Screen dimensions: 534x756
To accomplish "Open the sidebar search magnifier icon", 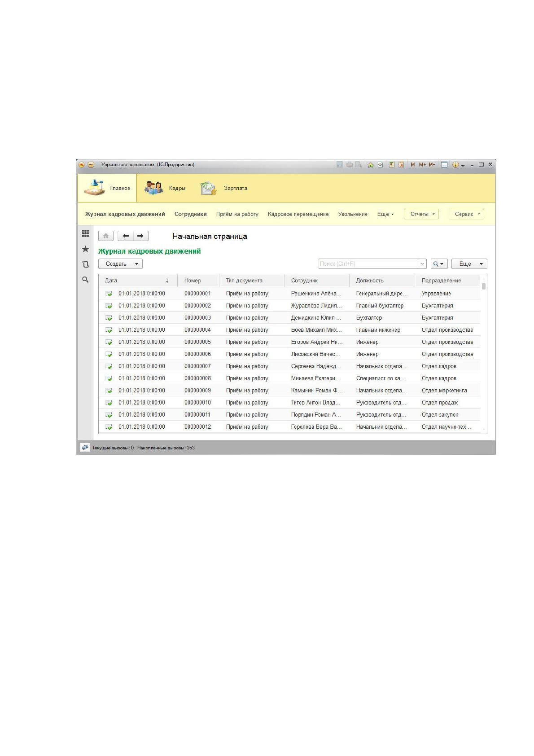I will click(85, 280).
